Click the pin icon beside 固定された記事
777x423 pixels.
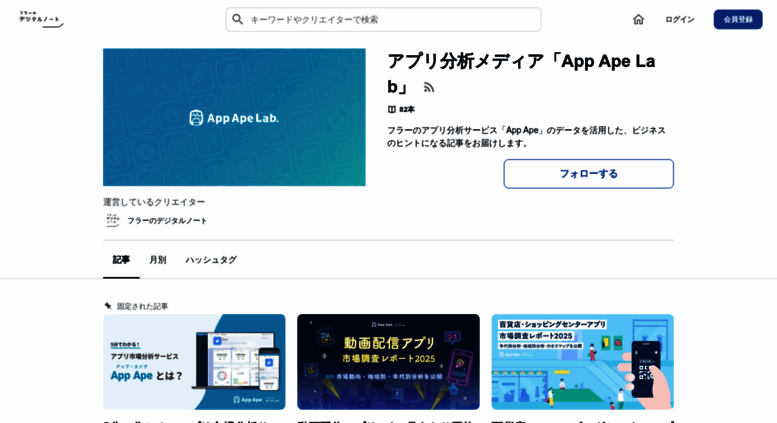pos(108,306)
